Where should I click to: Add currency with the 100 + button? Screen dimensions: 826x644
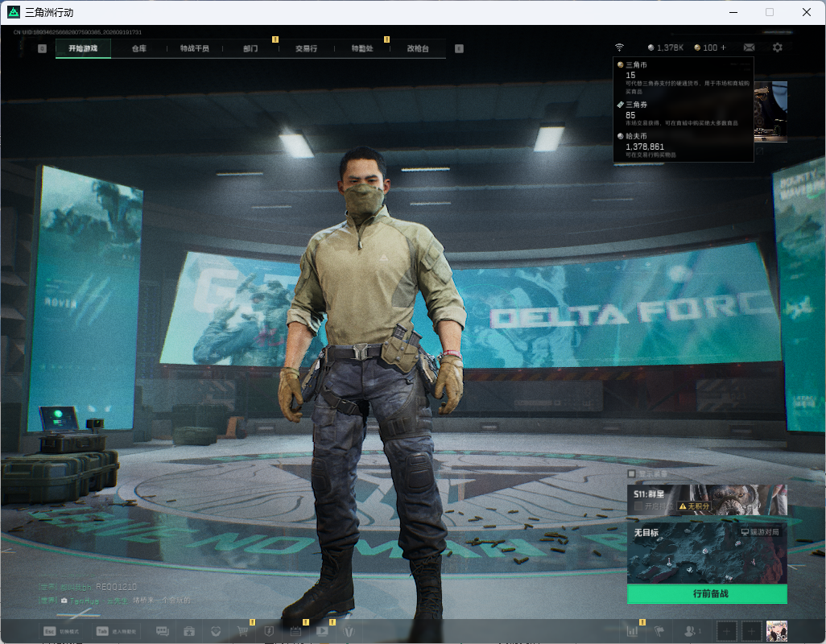(x=710, y=47)
